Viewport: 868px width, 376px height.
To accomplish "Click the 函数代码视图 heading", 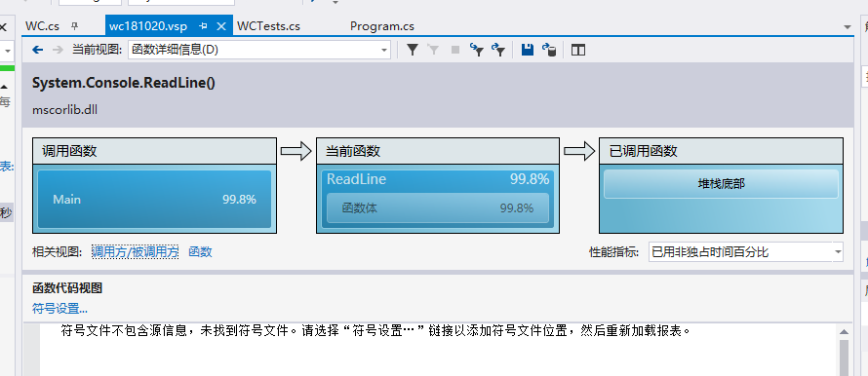I will 67,287.
